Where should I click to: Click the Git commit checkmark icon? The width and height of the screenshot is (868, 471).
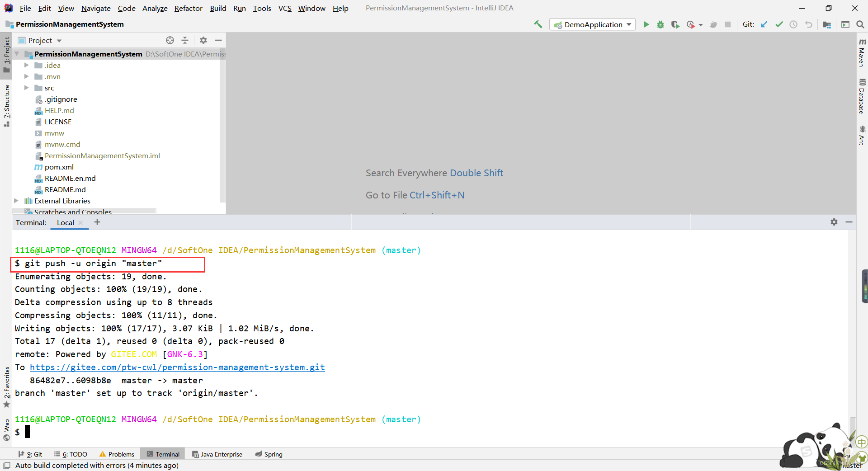779,24
